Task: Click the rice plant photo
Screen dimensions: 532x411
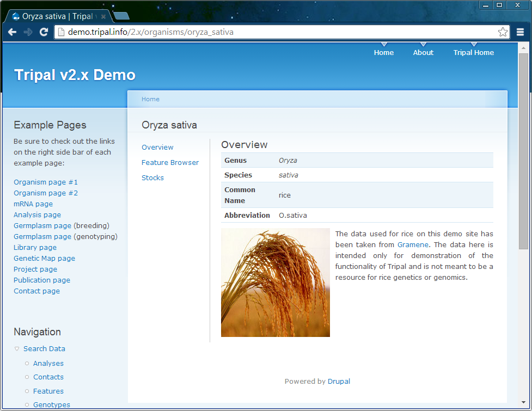Action: [275, 283]
